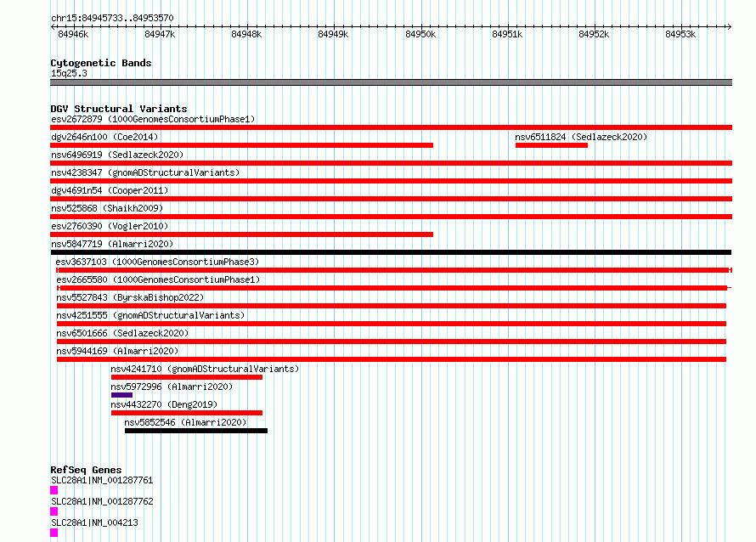Screen dimensions: 756x542
Task: Click the nsv5944169 (Almarri2020) red bar
Action: [392, 359]
